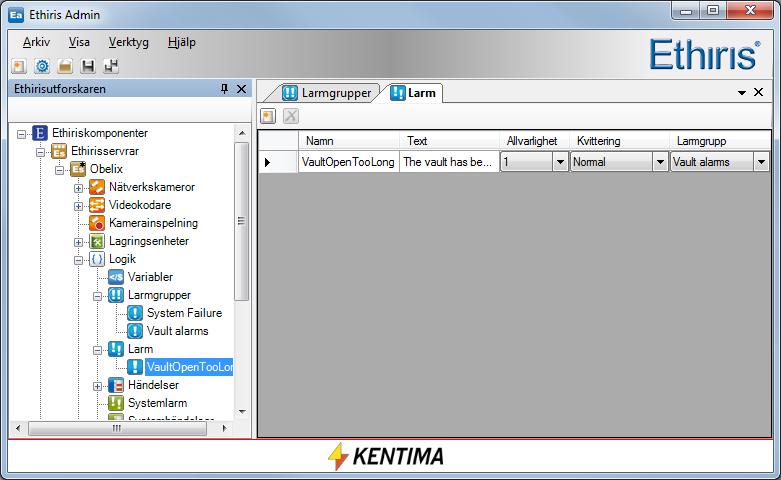
Task: Select the row header arrow for VaultOpenTooLong
Action: (x=278, y=162)
